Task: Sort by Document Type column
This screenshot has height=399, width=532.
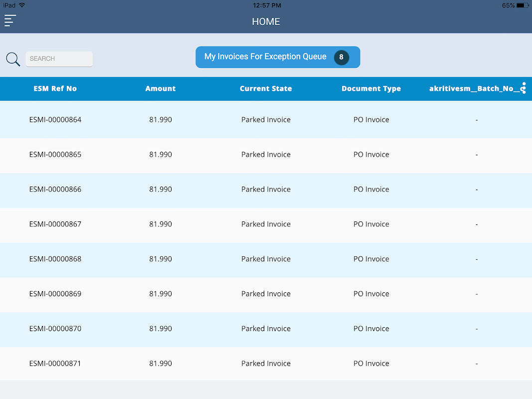Action: (x=371, y=89)
